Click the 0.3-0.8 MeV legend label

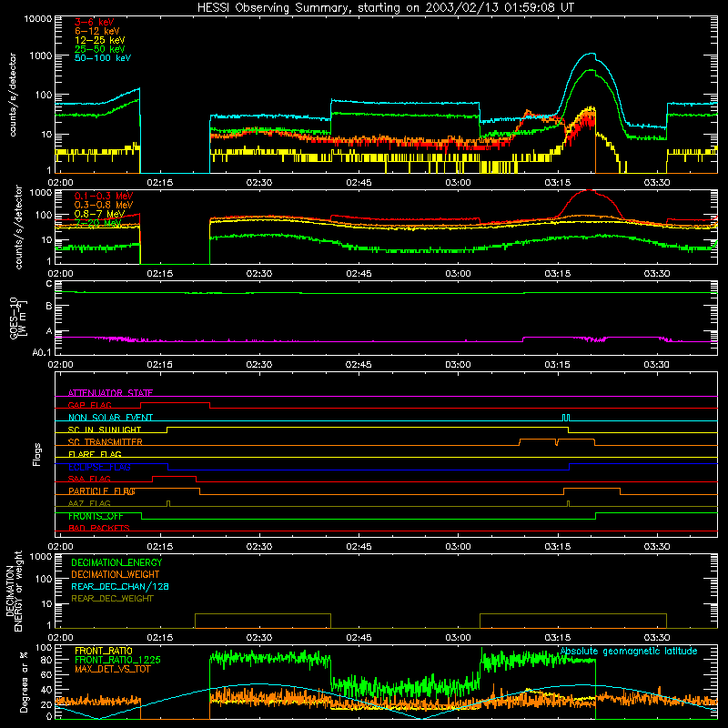pyautogui.click(x=104, y=205)
